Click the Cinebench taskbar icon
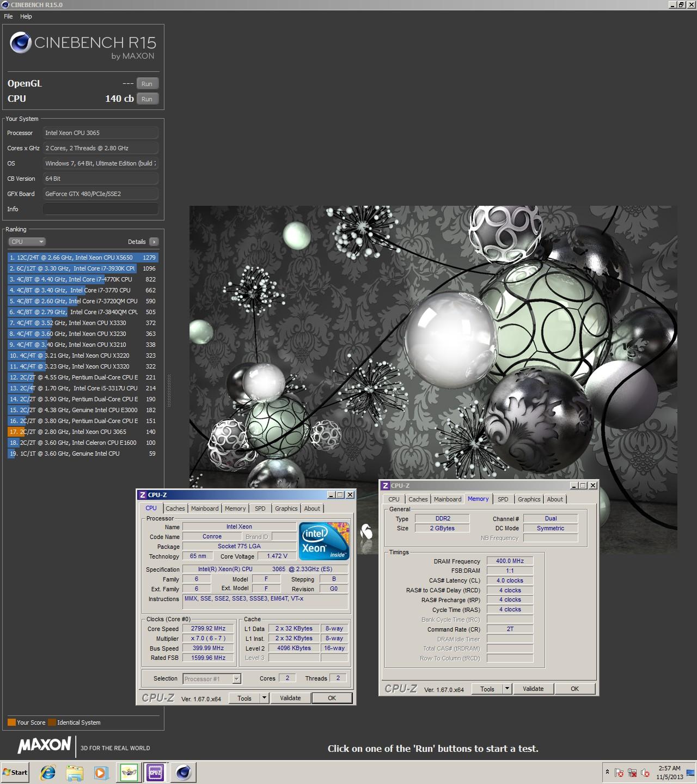This screenshot has height=784, width=697. (x=183, y=772)
